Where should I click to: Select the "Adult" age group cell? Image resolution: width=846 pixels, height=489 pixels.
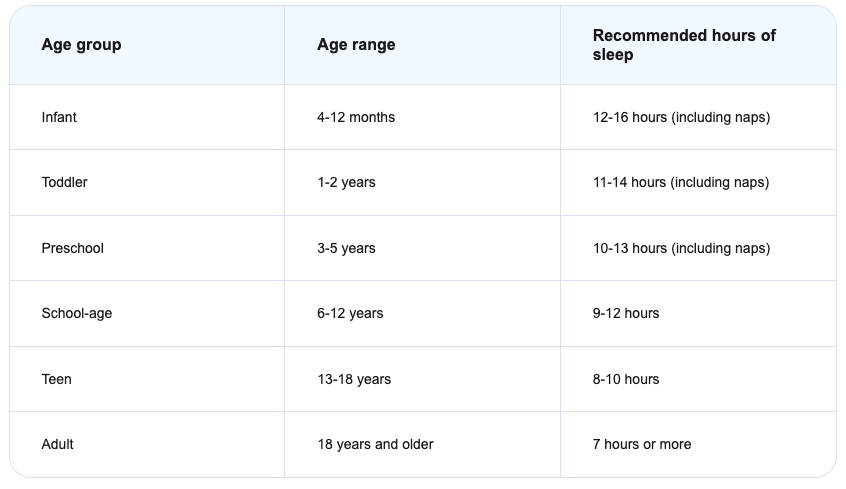tap(57, 444)
